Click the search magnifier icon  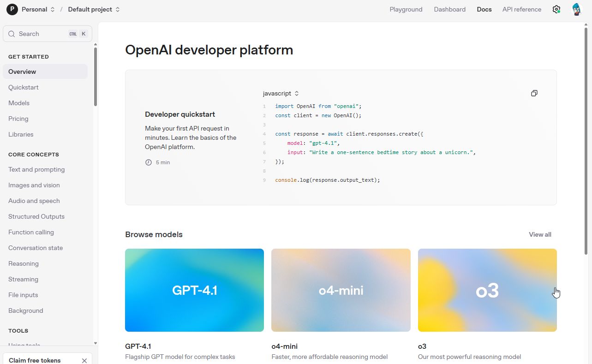point(12,34)
